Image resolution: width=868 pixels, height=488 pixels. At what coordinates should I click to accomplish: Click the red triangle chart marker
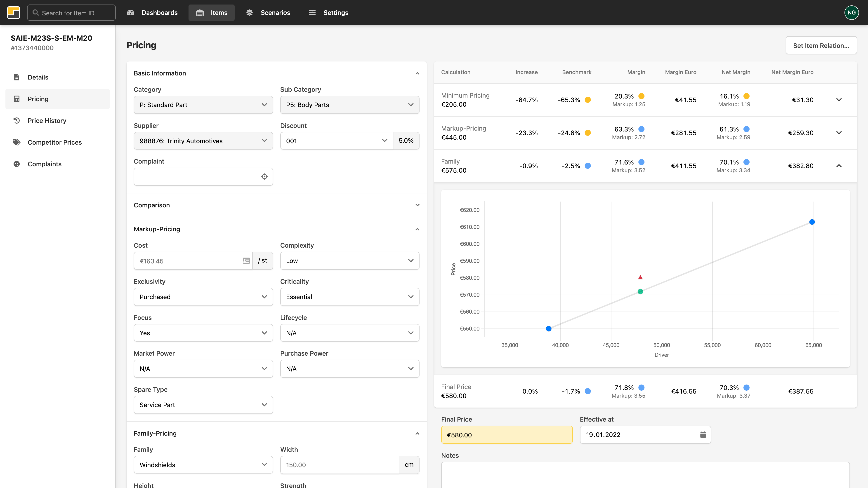point(640,277)
